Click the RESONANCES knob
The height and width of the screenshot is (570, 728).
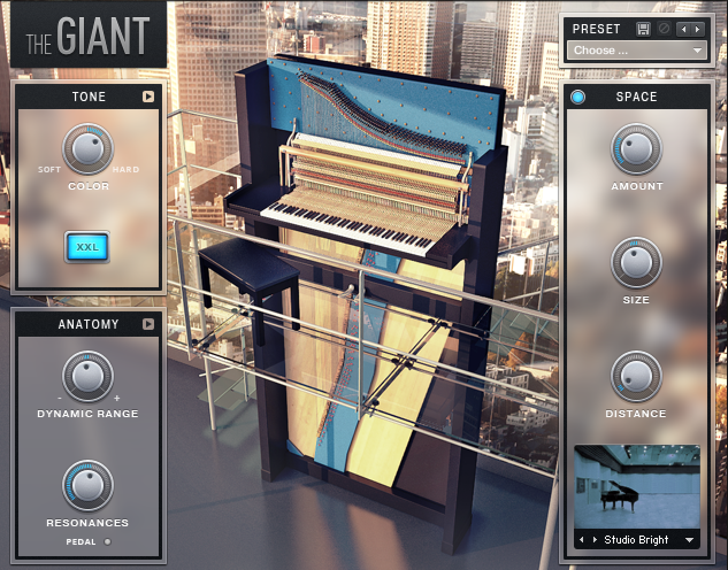tap(88, 486)
